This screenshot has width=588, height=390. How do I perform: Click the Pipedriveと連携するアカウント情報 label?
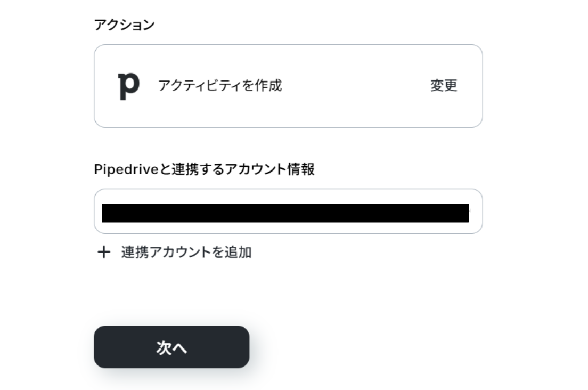click(x=204, y=169)
